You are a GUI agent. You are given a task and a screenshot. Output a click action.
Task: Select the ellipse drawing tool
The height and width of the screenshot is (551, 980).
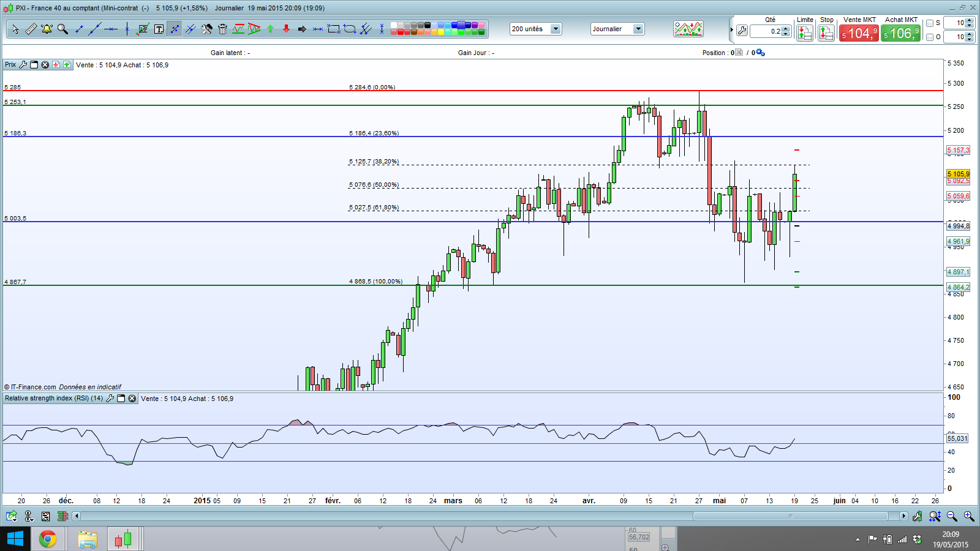pos(350,29)
